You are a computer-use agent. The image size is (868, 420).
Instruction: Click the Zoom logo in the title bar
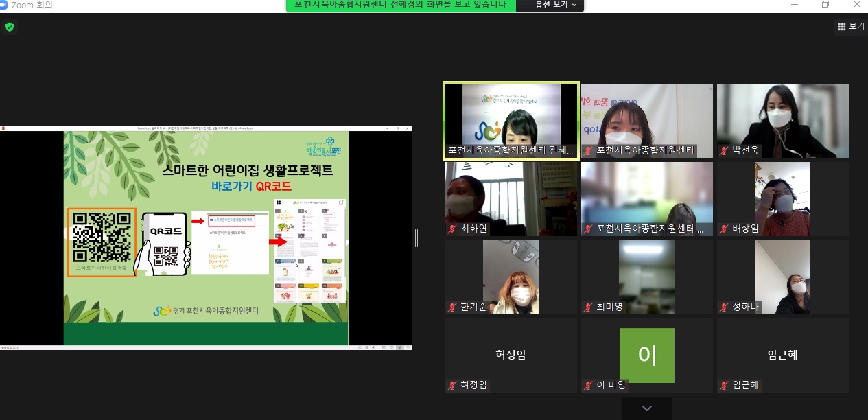[4, 5]
